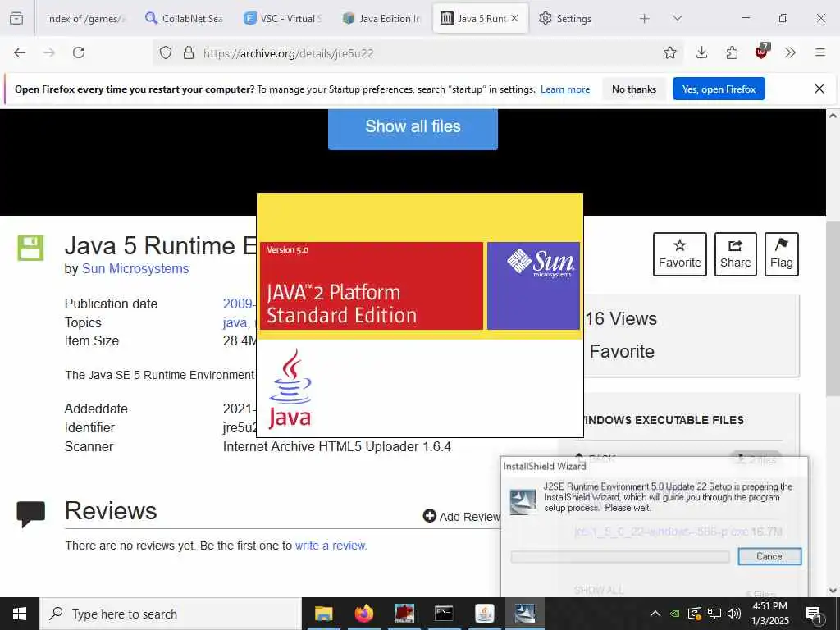
Task: Click the uBlock Origin extension icon
Action: tap(761, 52)
